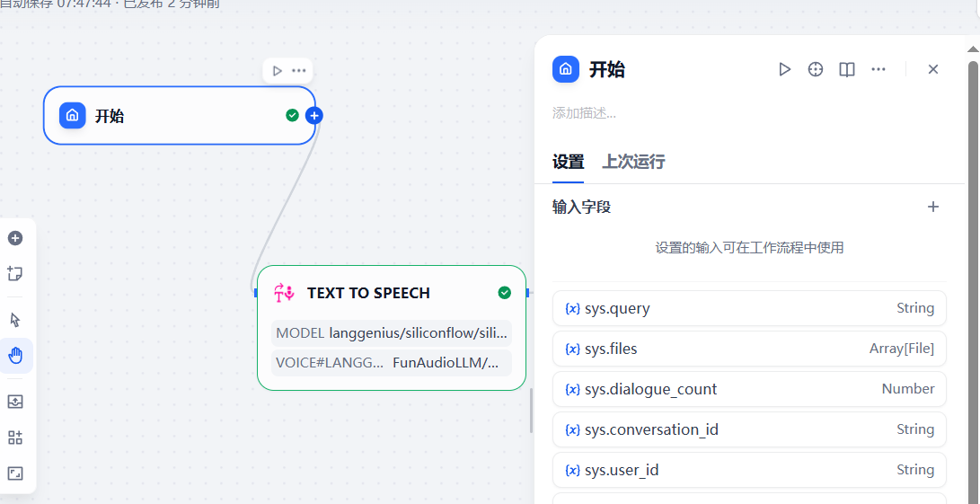Switch to the 上次运行 tab

(633, 162)
